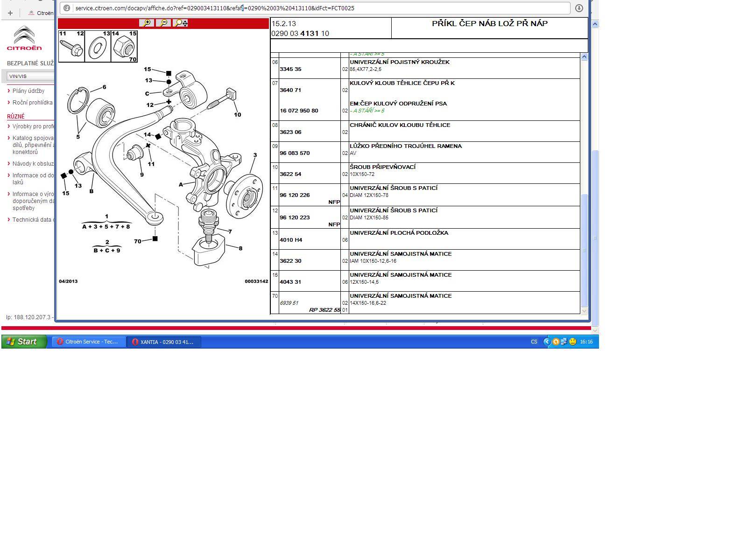747x560 pixels.
Task: Click the RŮZNÉ sidebar heading
Action: 16,116
